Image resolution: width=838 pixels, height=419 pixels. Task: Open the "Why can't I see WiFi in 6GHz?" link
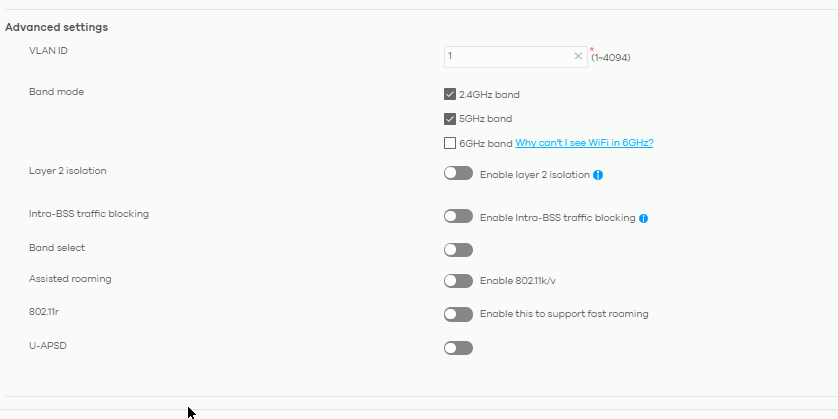click(x=584, y=143)
